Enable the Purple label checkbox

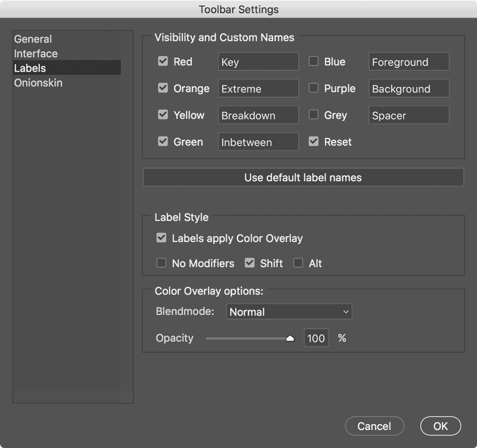coord(314,88)
